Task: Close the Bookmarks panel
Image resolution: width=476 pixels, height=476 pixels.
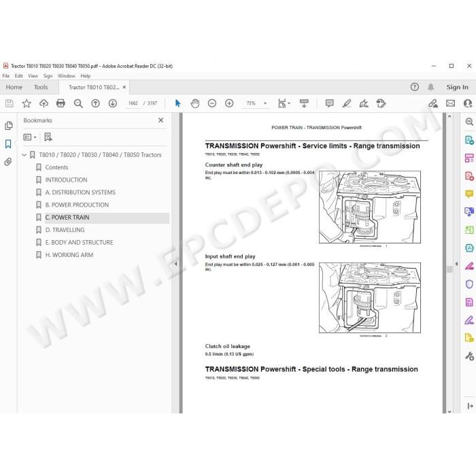Action: [161, 120]
